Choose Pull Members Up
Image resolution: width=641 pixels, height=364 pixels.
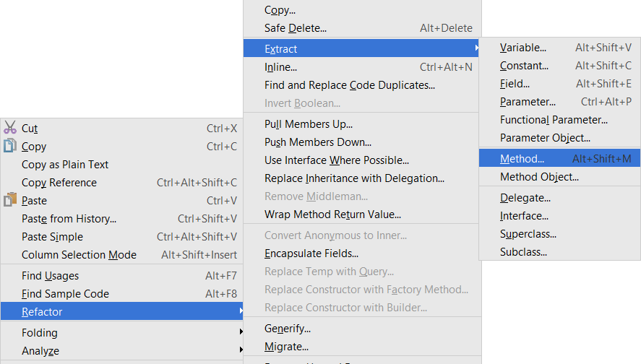[x=309, y=124]
